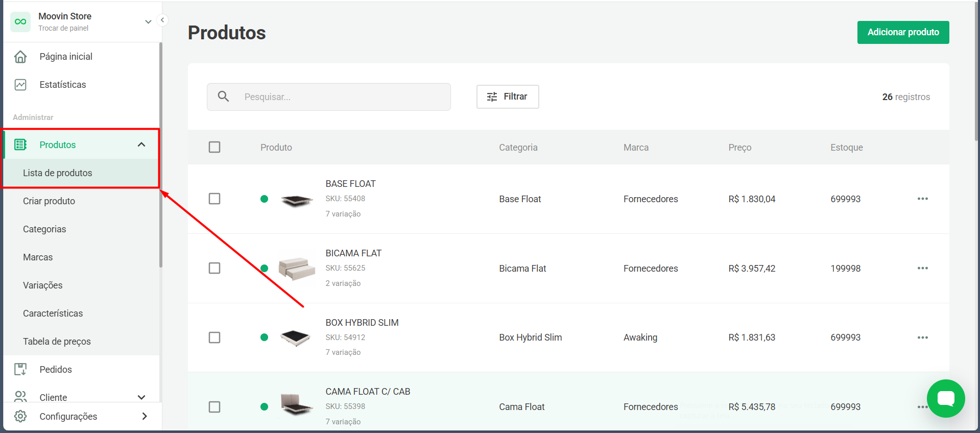Click the green status dot for CAMA FLOAT C/ CAB
Image resolution: width=980 pixels, height=433 pixels.
pyautogui.click(x=264, y=407)
